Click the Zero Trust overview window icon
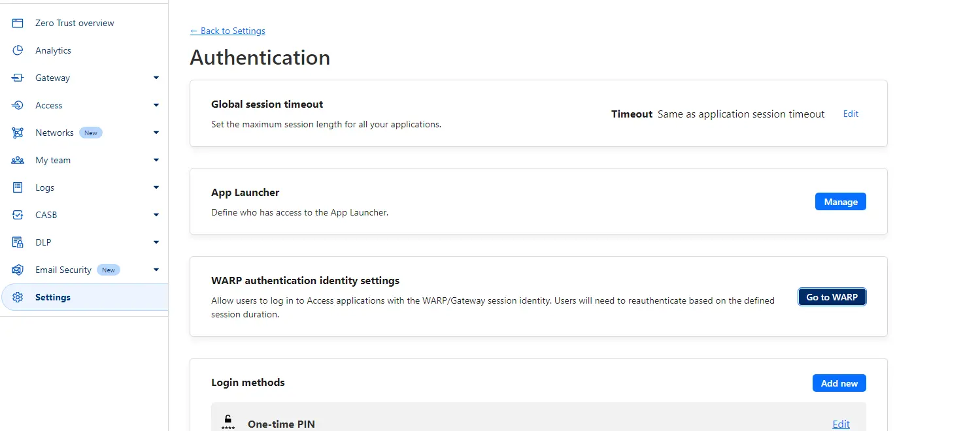This screenshot has width=980, height=431. (x=18, y=23)
